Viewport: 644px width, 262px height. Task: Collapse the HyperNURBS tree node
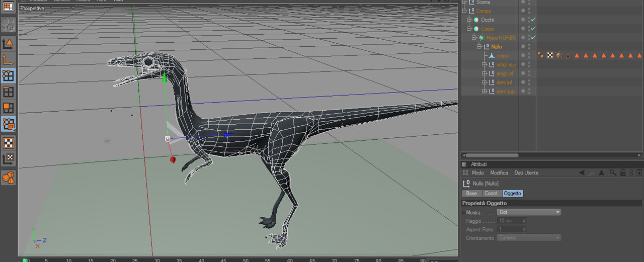474,38
